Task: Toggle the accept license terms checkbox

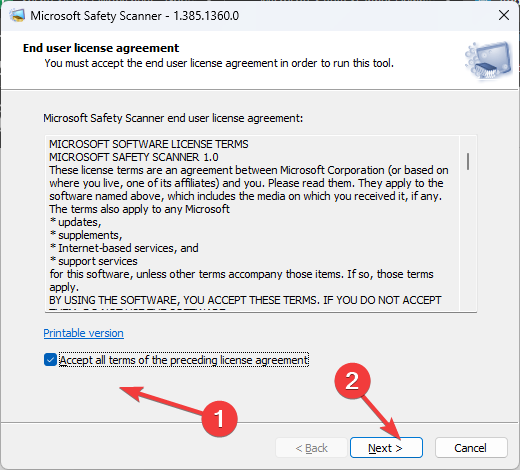Action: [x=50, y=360]
